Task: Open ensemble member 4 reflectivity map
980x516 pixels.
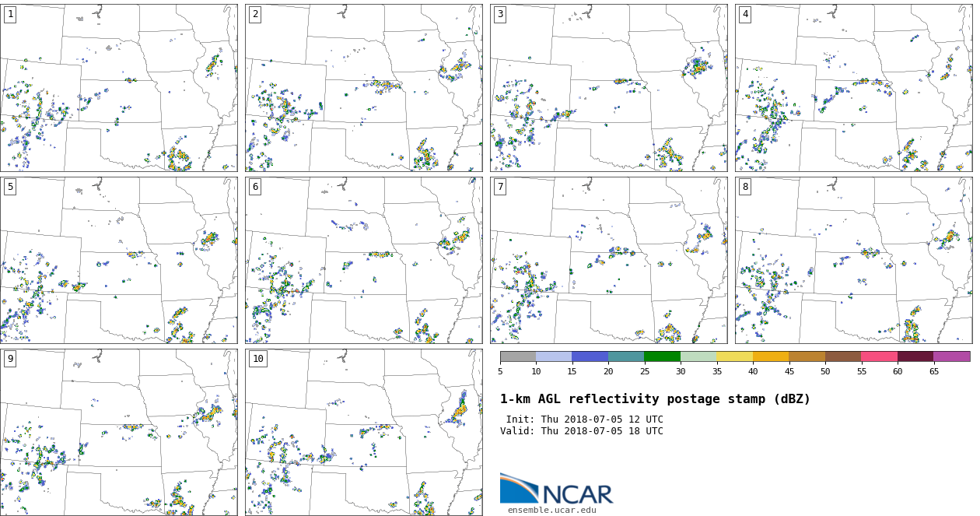Action: point(853,88)
